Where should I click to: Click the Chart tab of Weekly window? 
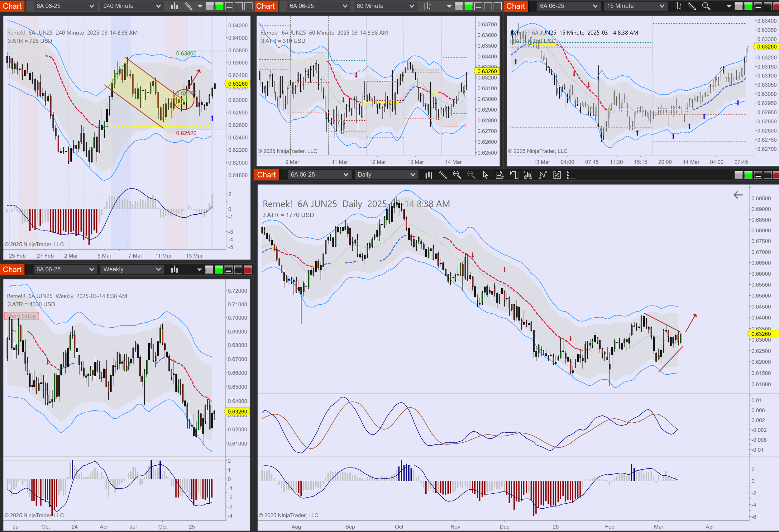12,270
